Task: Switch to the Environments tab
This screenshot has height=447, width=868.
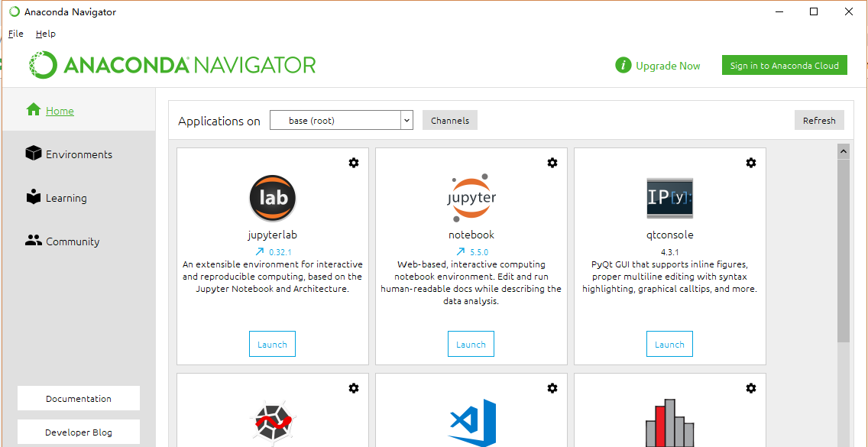Action: 79,154
